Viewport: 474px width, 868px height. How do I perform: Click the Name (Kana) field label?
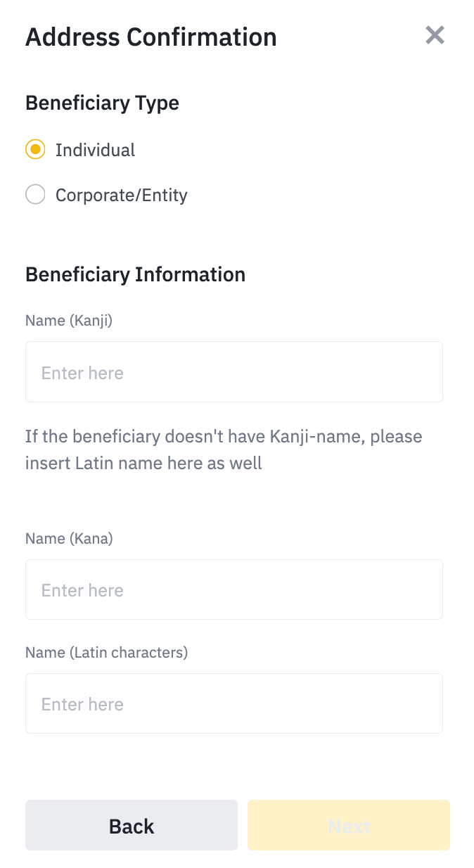[69, 539]
